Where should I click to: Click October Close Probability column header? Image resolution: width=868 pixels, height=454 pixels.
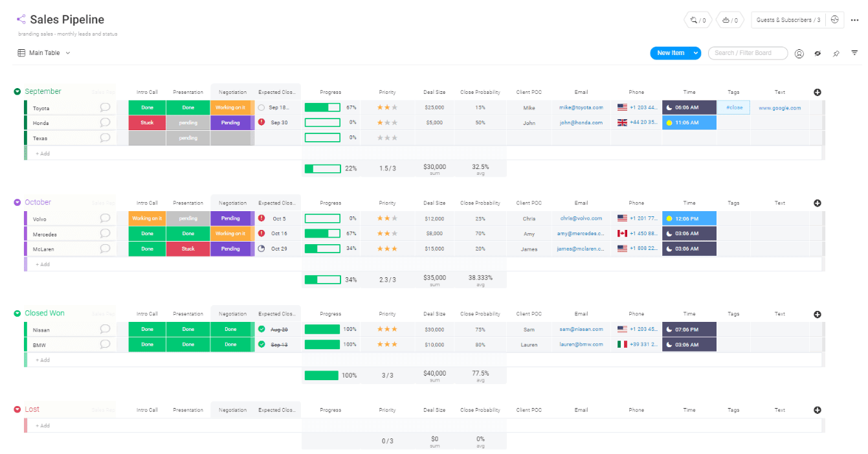click(480, 203)
